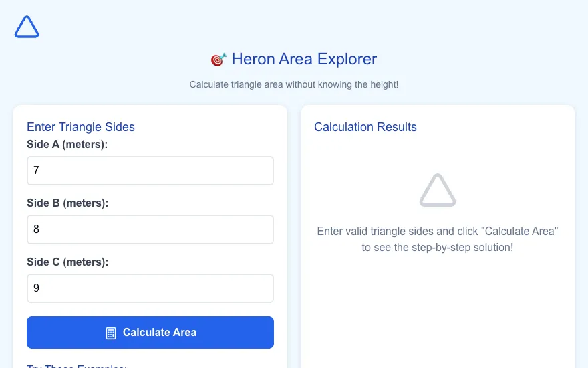Select the Side C input containing 9
This screenshot has width=588, height=368.
pyautogui.click(x=150, y=288)
